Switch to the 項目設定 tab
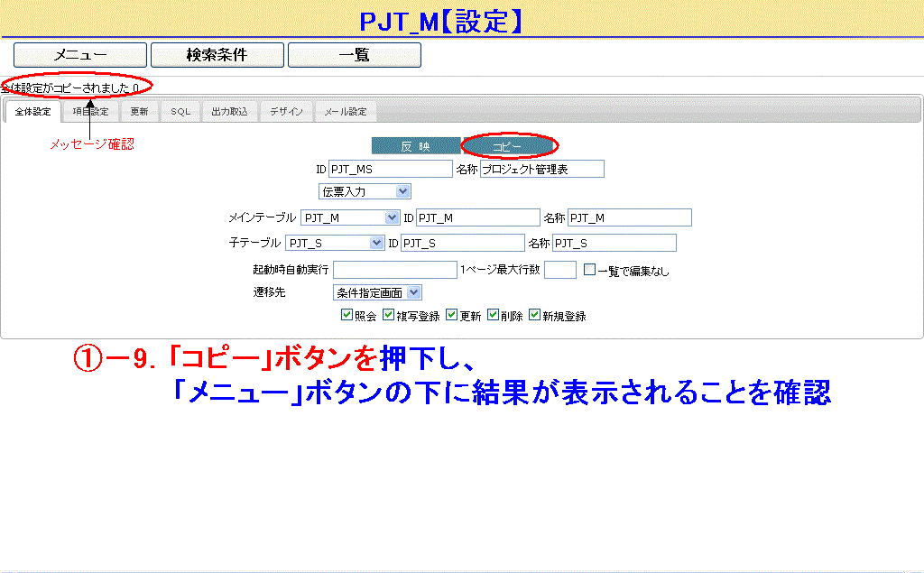This screenshot has height=573, width=924. coord(90,112)
